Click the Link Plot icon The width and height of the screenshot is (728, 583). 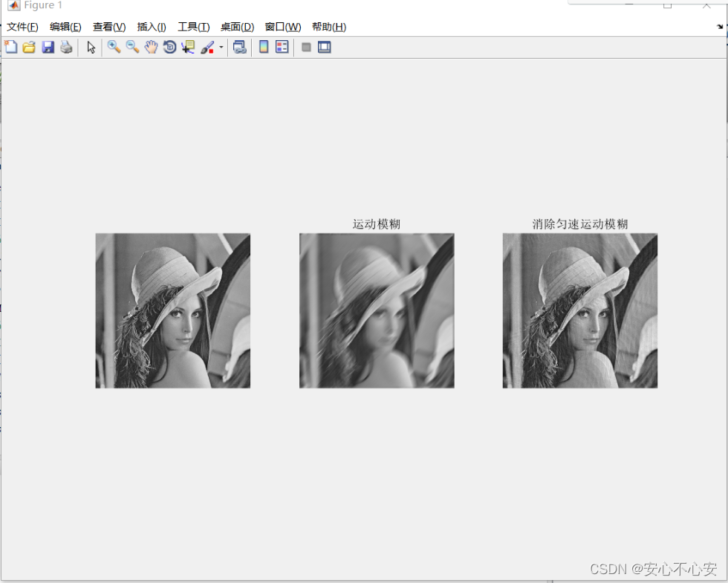pyautogui.click(x=239, y=47)
